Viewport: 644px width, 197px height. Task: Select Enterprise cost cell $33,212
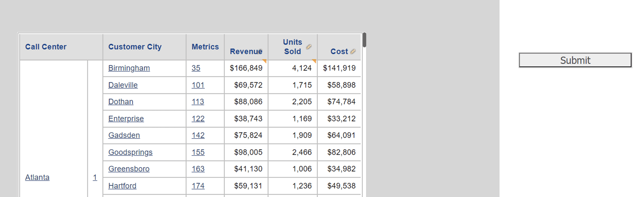coord(339,119)
